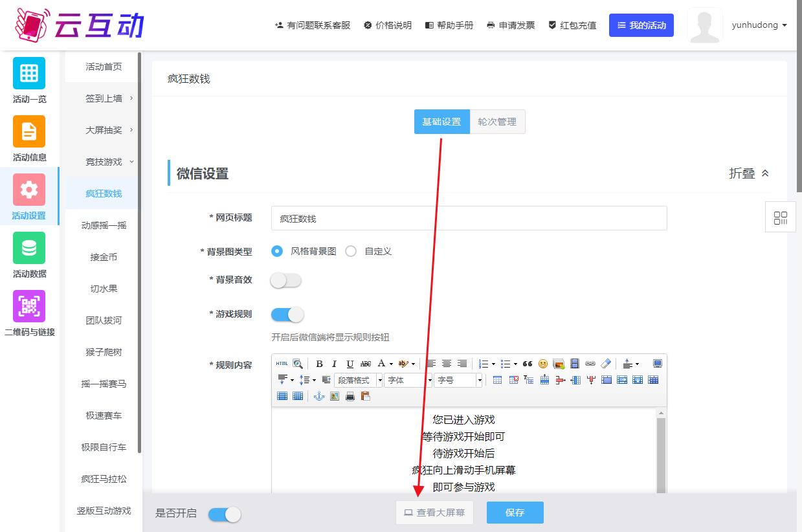Click the blockquote icon in editor toolbar
The width and height of the screenshot is (802, 532).
click(528, 364)
